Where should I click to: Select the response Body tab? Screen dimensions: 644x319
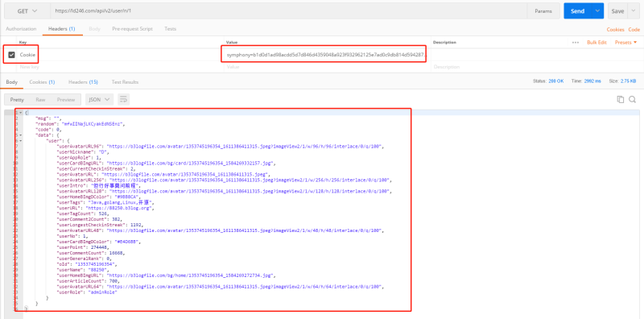pyautogui.click(x=11, y=82)
